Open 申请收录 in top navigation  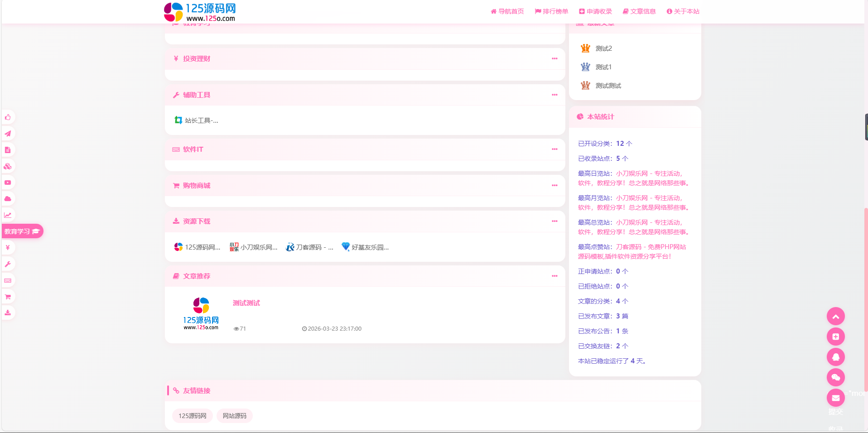tap(595, 11)
